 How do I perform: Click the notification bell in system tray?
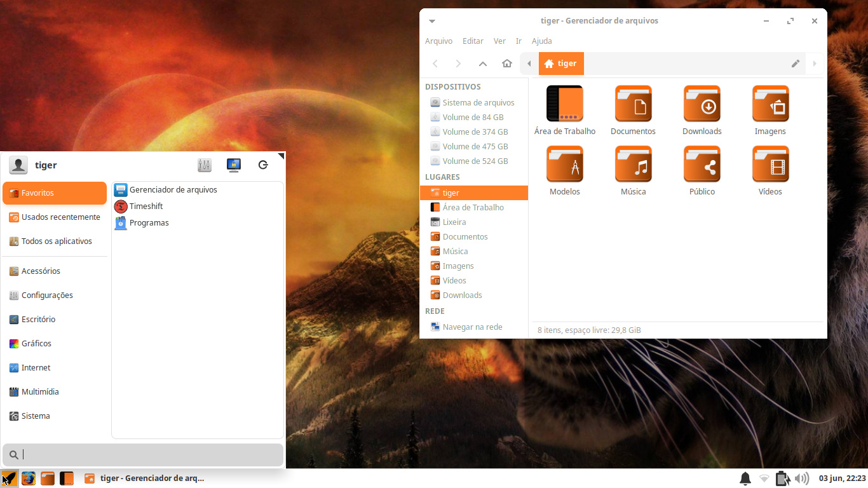745,478
